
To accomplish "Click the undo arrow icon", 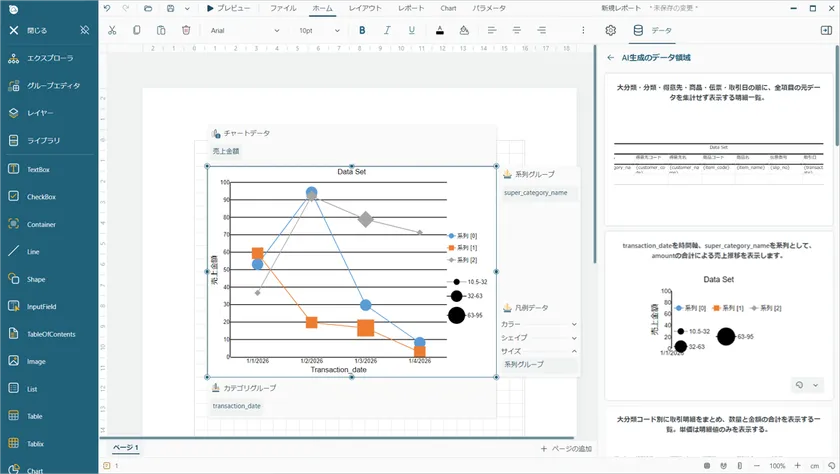I will point(107,8).
